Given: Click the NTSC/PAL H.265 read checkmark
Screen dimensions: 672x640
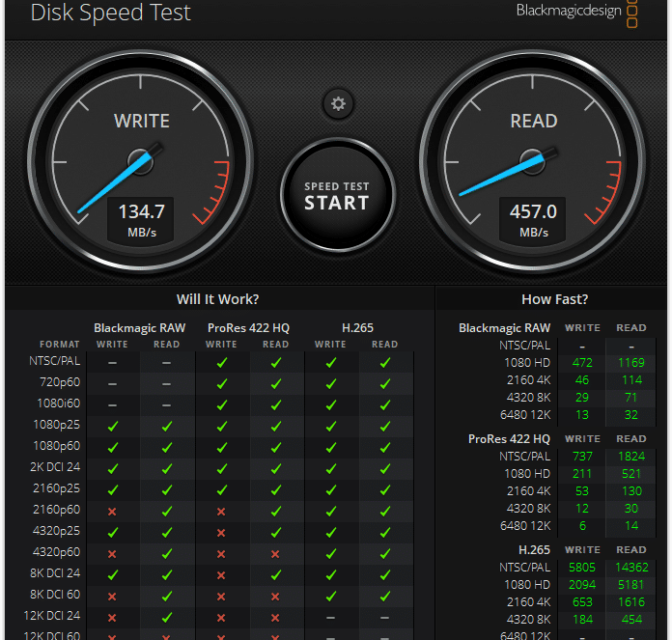Looking at the screenshot, I should 385,362.
